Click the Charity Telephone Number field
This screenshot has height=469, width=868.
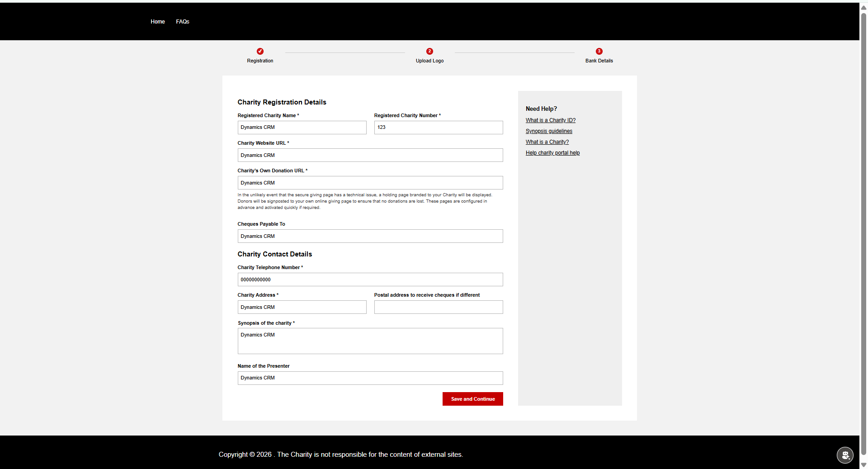(x=370, y=280)
